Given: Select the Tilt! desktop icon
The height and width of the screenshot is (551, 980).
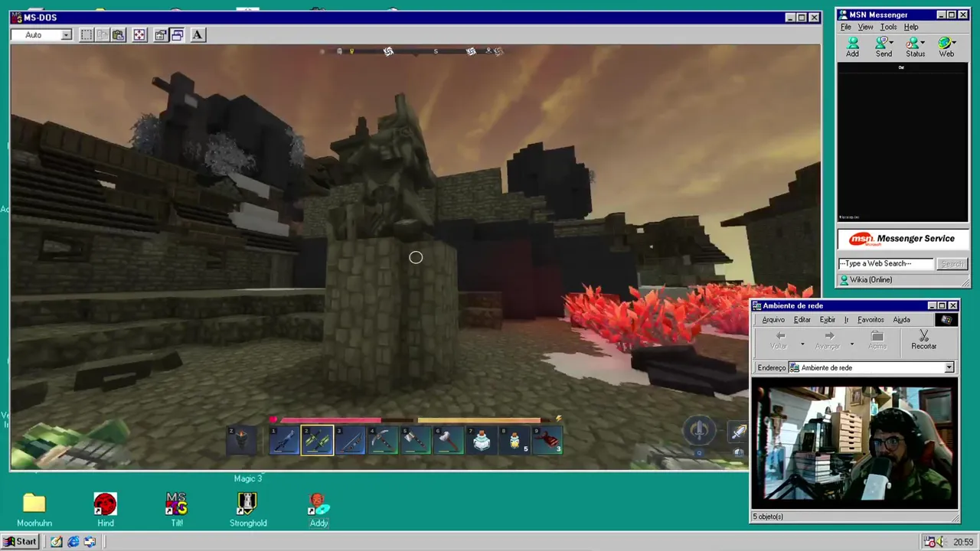Looking at the screenshot, I should pyautogui.click(x=177, y=510).
